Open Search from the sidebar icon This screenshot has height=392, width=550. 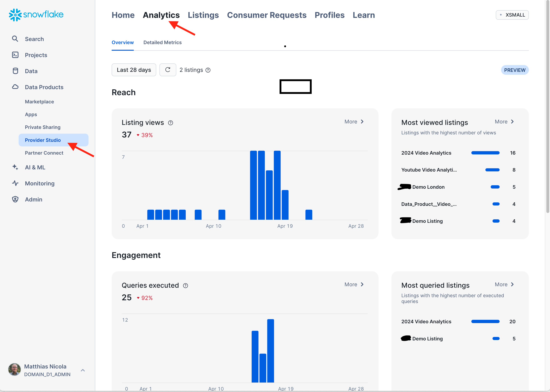click(x=15, y=39)
